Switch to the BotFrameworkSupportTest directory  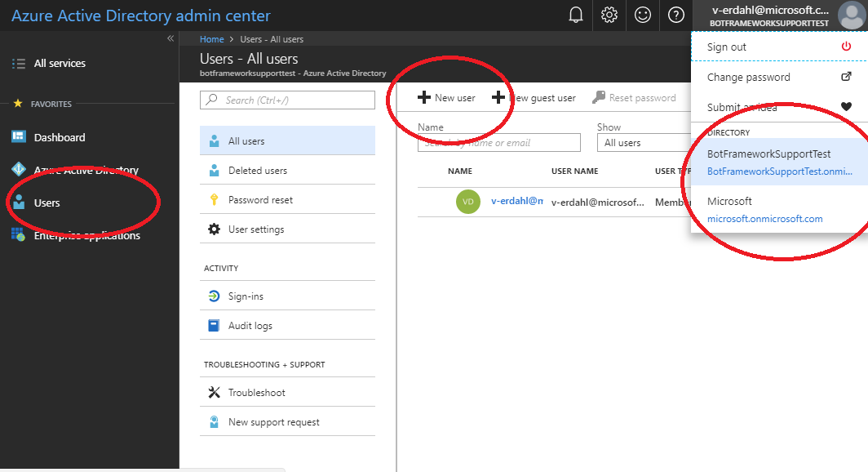[x=775, y=161]
